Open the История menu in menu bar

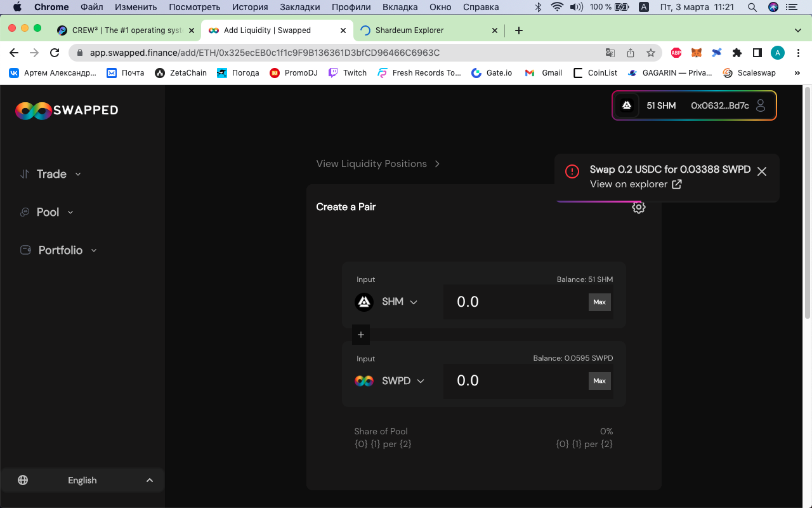[250, 7]
